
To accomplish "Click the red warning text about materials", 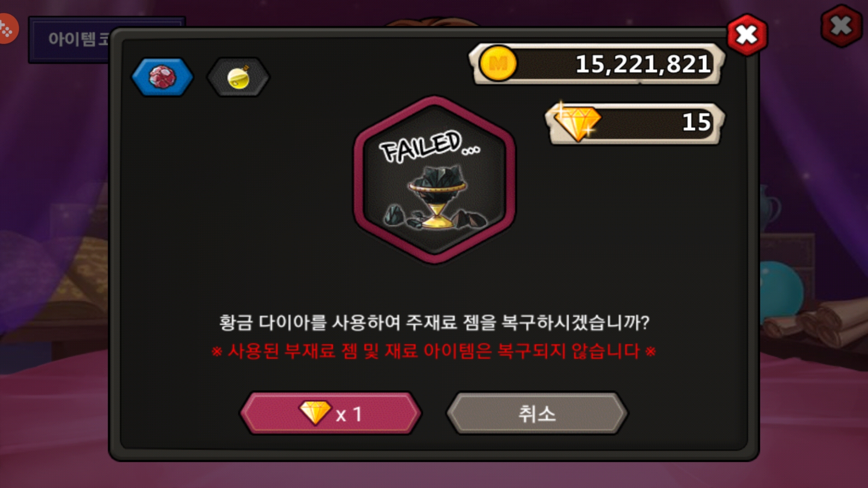I will tap(434, 351).
